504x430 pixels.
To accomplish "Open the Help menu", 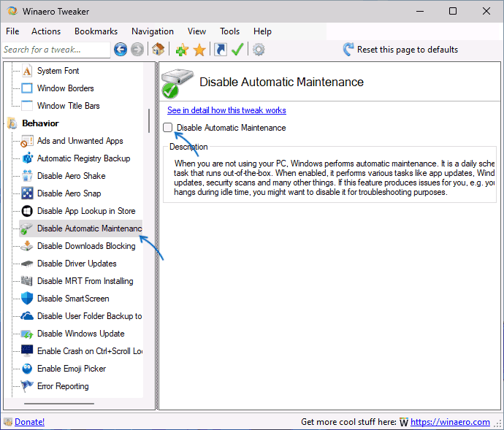I will 262,31.
